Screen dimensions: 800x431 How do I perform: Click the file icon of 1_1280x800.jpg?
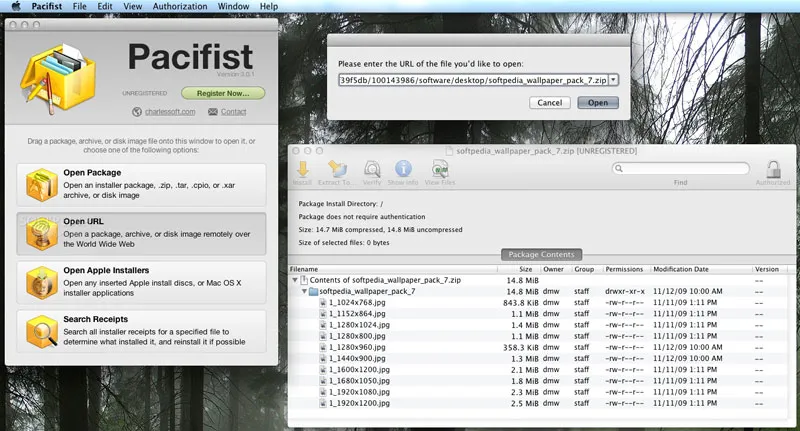tap(322, 336)
